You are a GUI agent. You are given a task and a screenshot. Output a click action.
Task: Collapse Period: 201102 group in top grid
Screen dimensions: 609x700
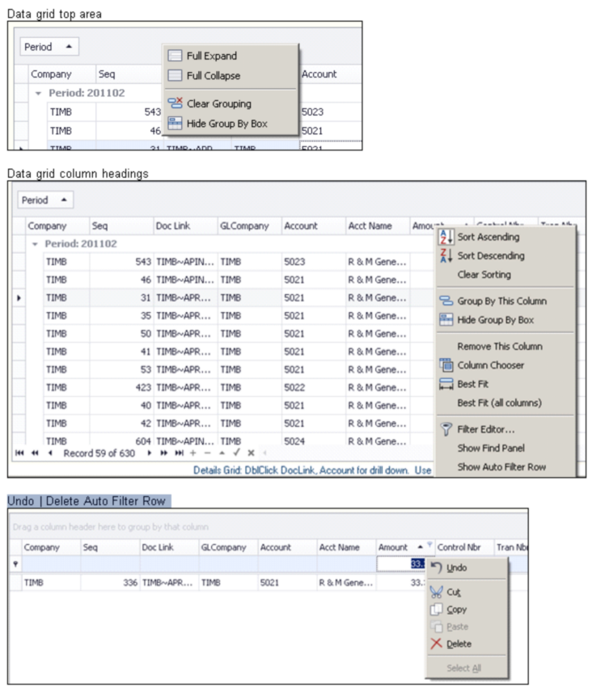click(x=39, y=93)
